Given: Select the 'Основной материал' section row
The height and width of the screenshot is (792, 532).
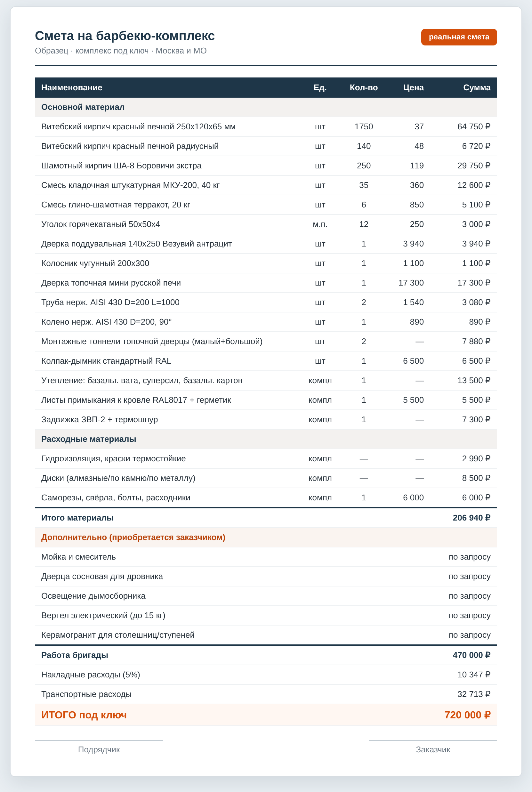Looking at the screenshot, I should point(266,107).
